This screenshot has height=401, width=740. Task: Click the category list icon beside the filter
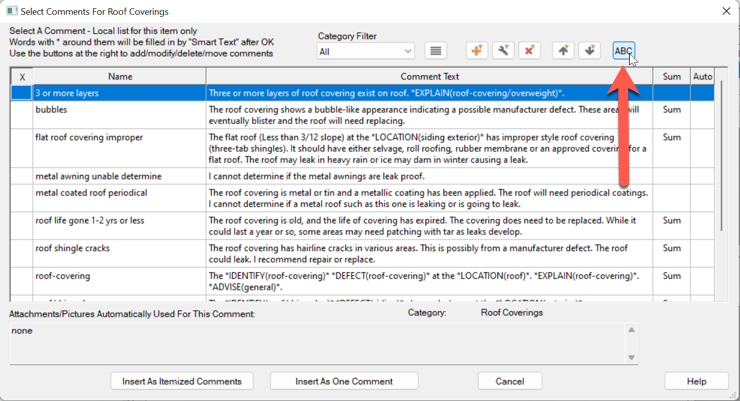tap(435, 51)
